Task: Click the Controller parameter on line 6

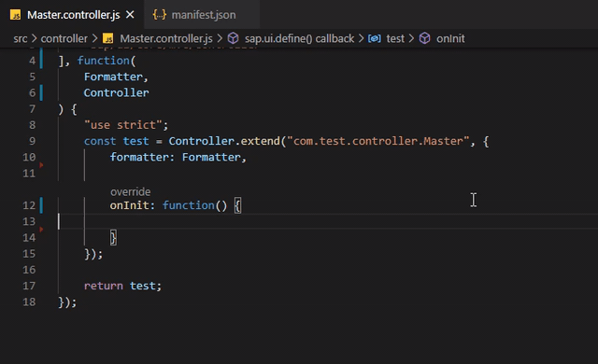Action: (x=116, y=93)
